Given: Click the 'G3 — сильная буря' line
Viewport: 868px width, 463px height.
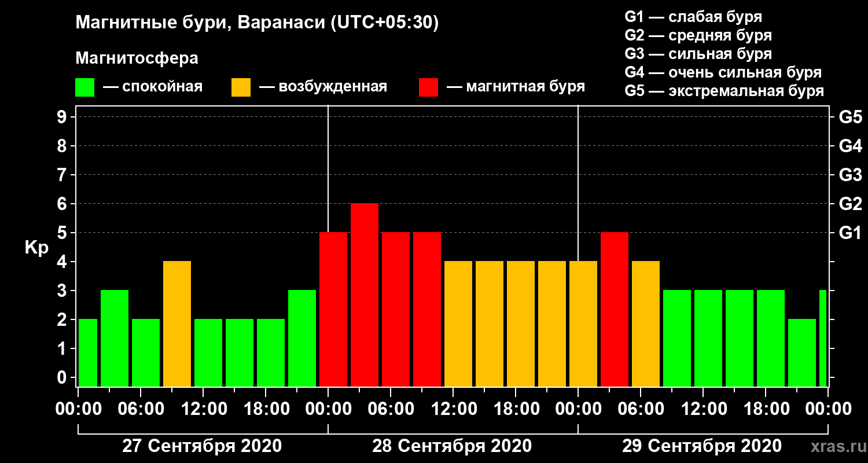Looking at the screenshot, I should (x=698, y=54).
